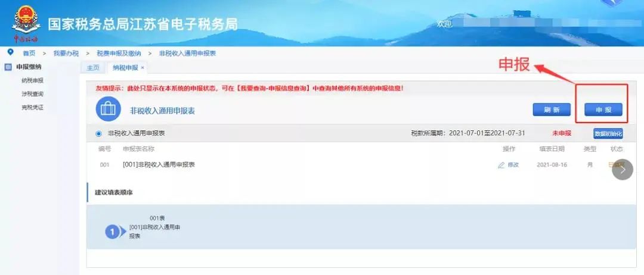Click the blue briefcase form icon
The image size is (644, 275).
point(108,109)
